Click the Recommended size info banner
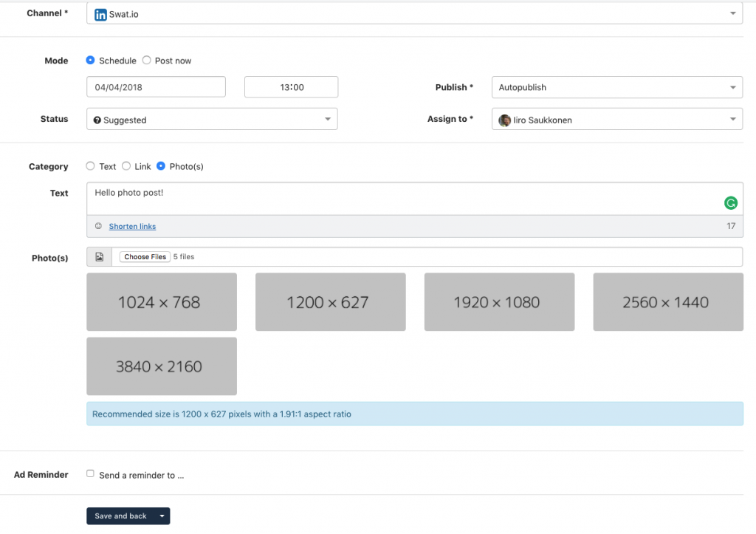Image resolution: width=756 pixels, height=534 pixels. (x=415, y=414)
